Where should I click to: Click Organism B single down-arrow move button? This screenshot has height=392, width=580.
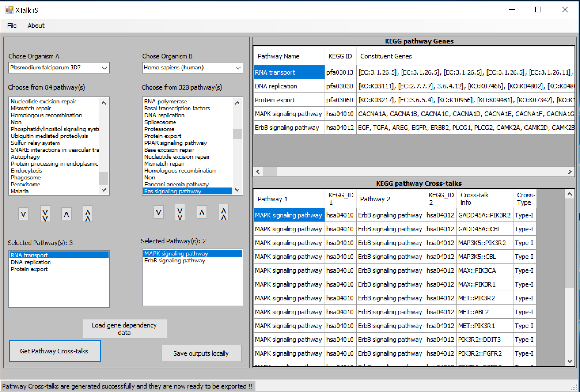(158, 213)
